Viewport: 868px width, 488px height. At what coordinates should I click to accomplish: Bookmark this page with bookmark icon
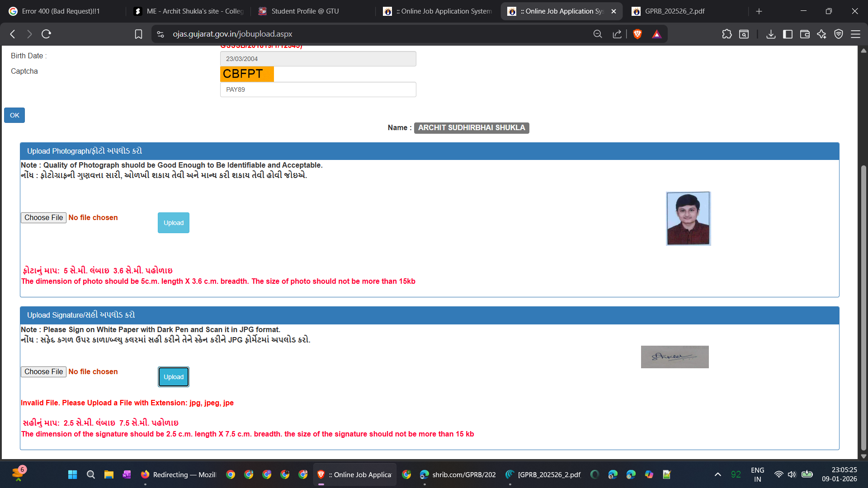138,34
